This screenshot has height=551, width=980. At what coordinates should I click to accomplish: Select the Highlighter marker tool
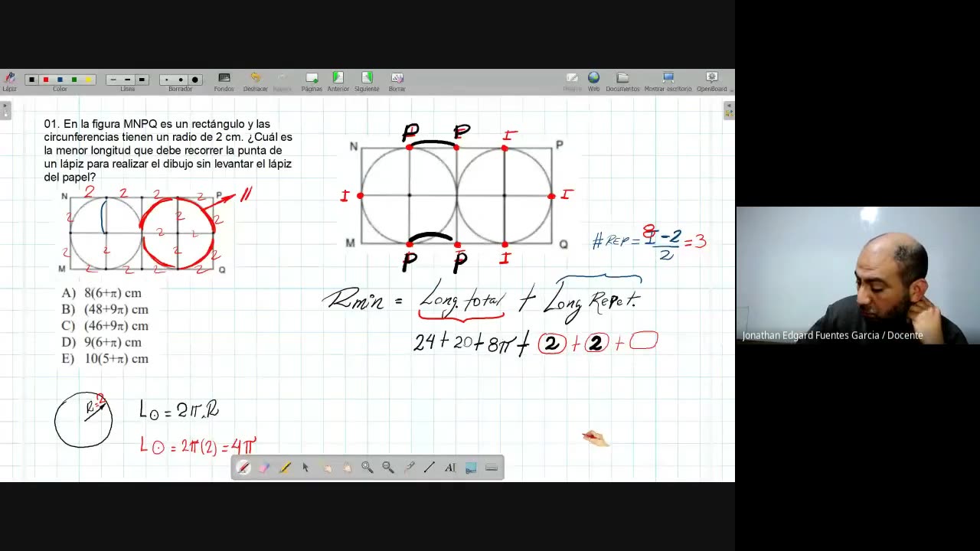285,468
